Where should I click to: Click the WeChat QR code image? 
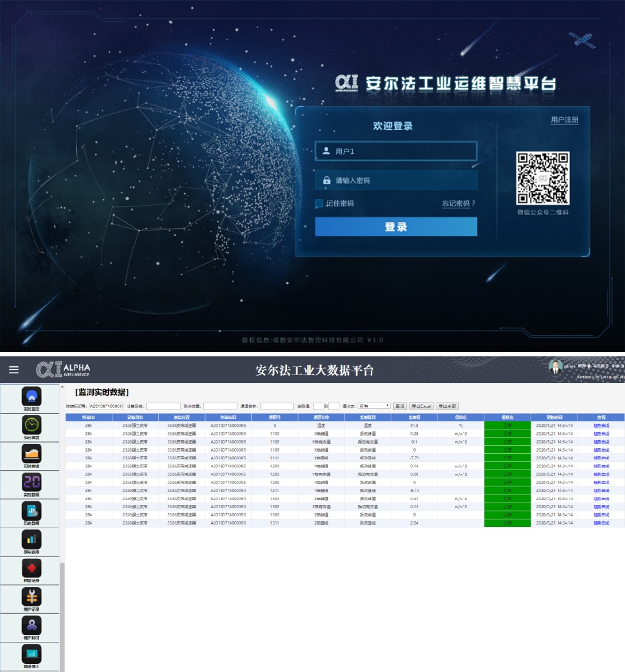[542, 178]
